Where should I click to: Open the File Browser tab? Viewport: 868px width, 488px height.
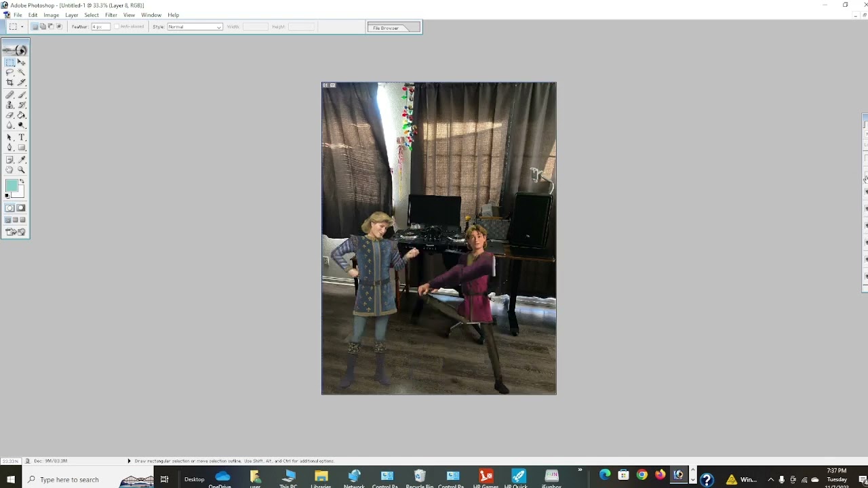pyautogui.click(x=386, y=28)
